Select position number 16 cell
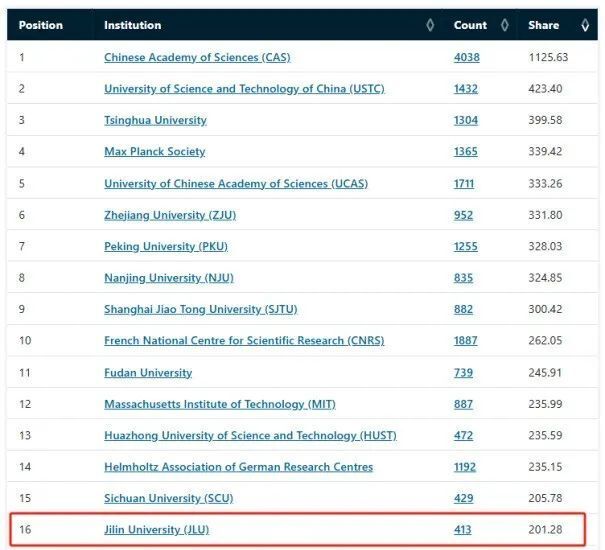Screen dimensions: 605x550 click(x=25, y=530)
